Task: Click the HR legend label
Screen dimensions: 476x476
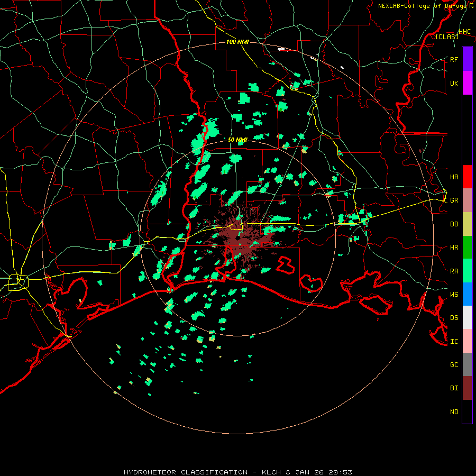Action: pyautogui.click(x=454, y=248)
